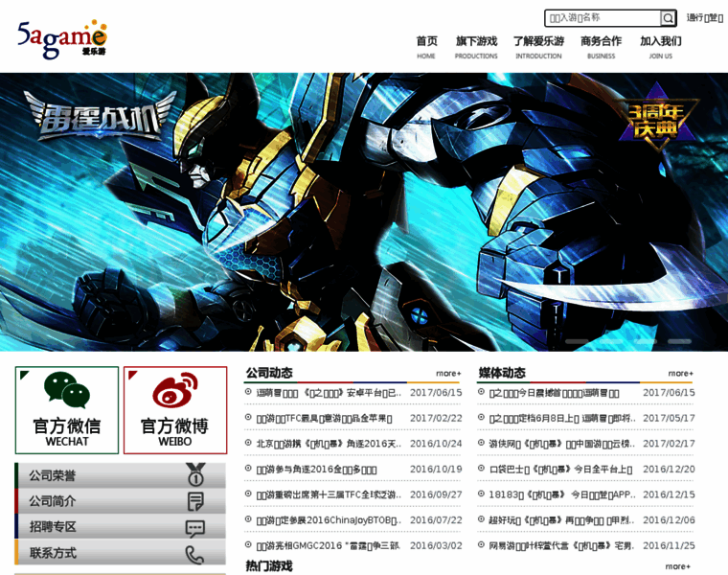Click the 雷霆战机 hero banner image
The image size is (728, 575).
click(364, 212)
